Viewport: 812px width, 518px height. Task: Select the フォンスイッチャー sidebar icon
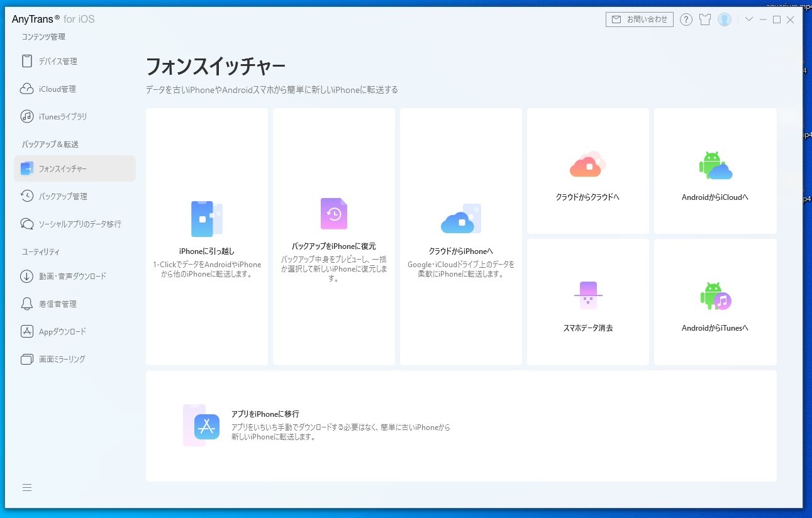pos(26,168)
